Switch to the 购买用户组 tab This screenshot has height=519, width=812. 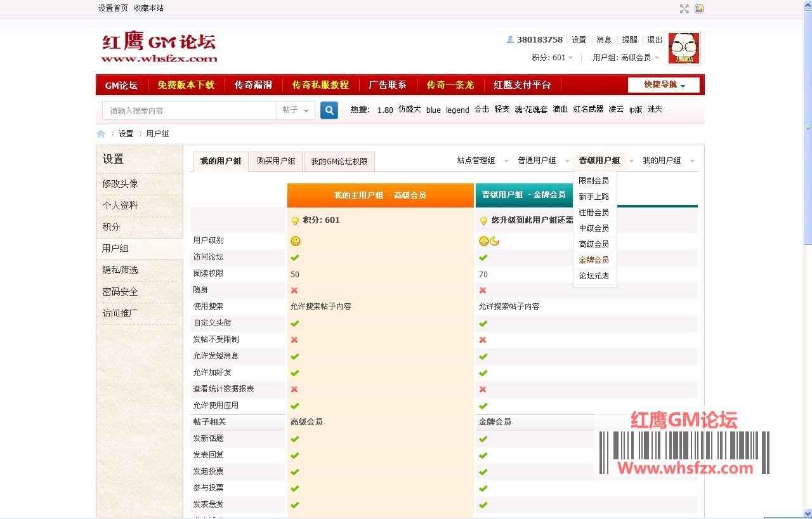coord(276,162)
